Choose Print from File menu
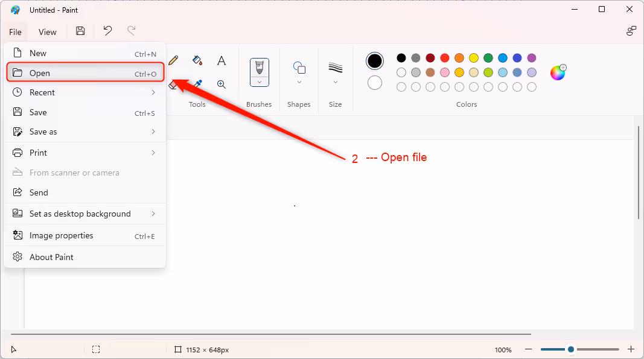This screenshot has height=359, width=644. click(85, 153)
